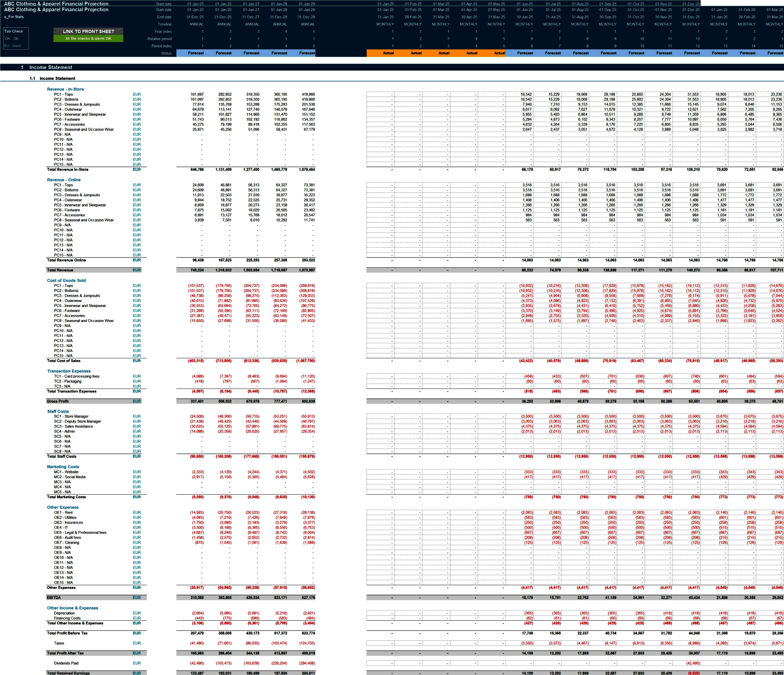Screen dimensions: 784x675
Task: Select the Marketing Costs heading
Action: [63, 467]
